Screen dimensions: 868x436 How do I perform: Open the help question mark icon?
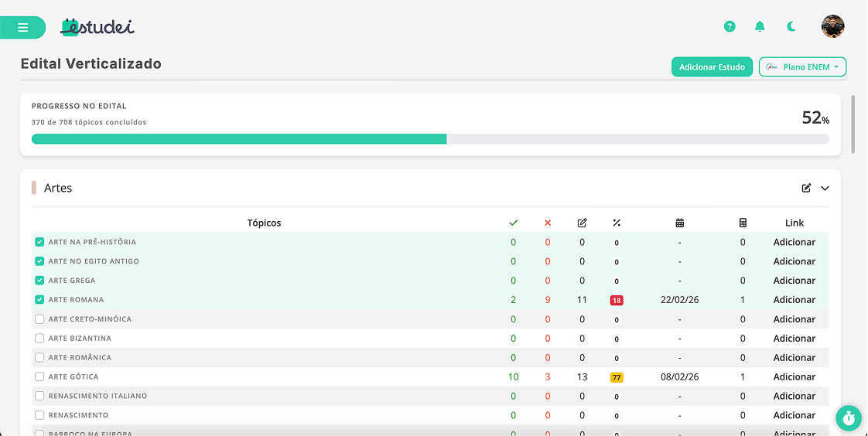(x=730, y=27)
